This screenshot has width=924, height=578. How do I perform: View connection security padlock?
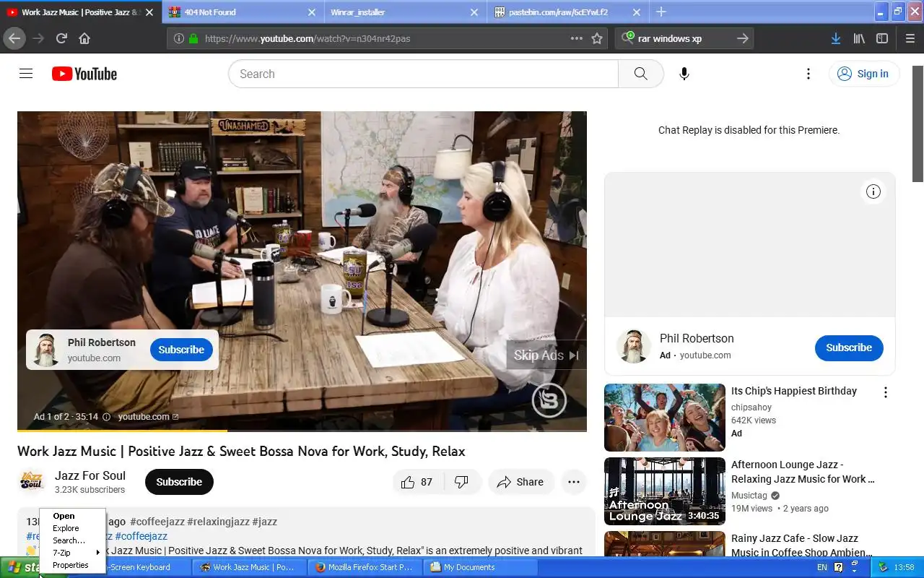click(x=193, y=38)
